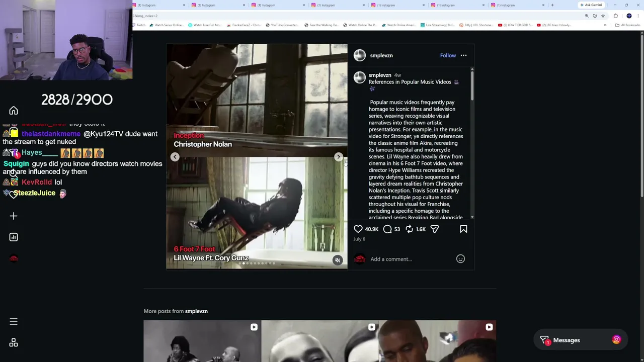
Task: Open the LTG tries itslowly YouTube bookmark
Action: [x=554, y=25]
